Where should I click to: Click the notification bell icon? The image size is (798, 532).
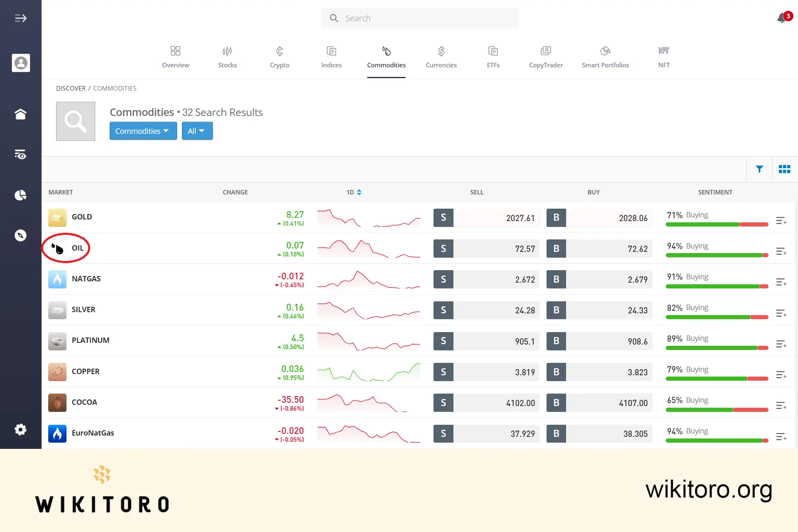[783, 18]
